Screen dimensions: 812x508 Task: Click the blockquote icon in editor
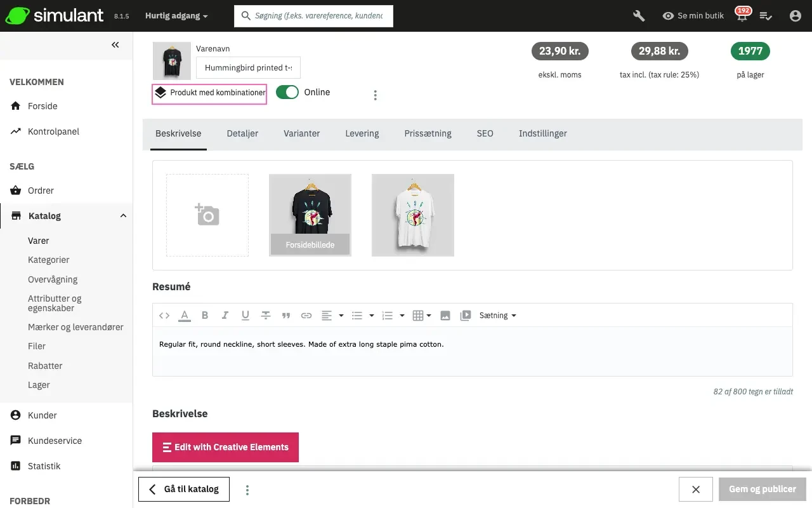[286, 316]
